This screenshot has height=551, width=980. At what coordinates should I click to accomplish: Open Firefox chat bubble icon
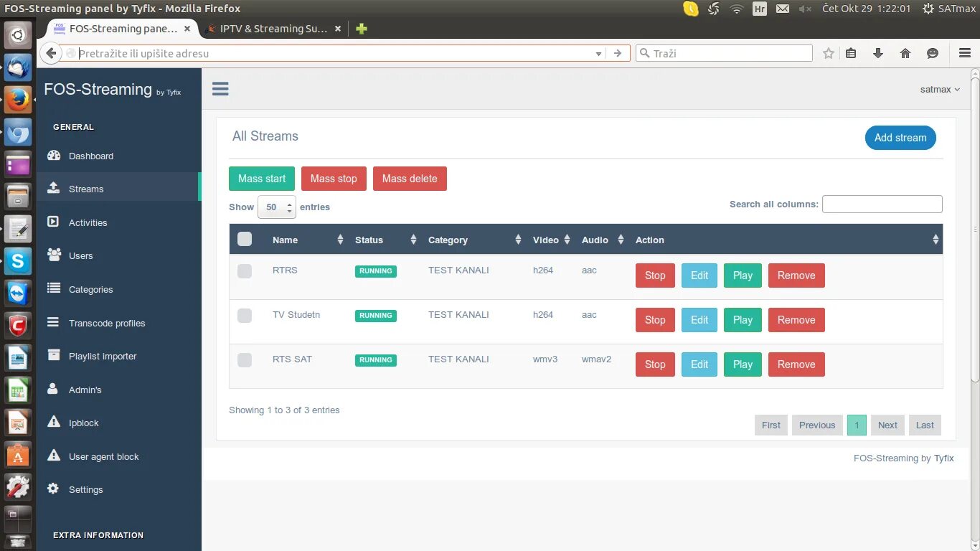point(933,53)
